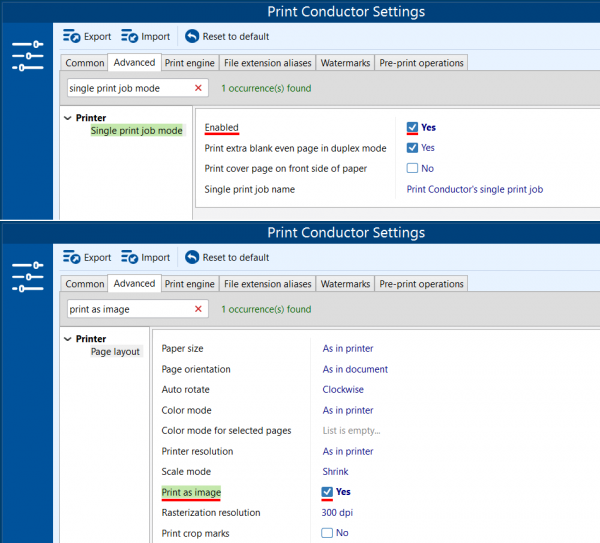Uncheck the Enabled checkbox for single print job mode
600x543 pixels.
(412, 128)
